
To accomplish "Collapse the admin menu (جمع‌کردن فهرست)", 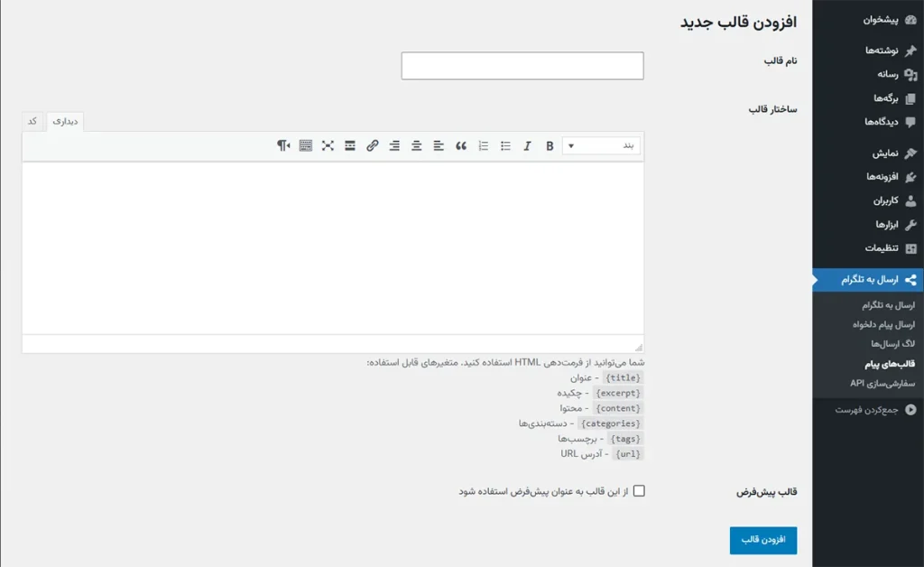I will [x=868, y=410].
